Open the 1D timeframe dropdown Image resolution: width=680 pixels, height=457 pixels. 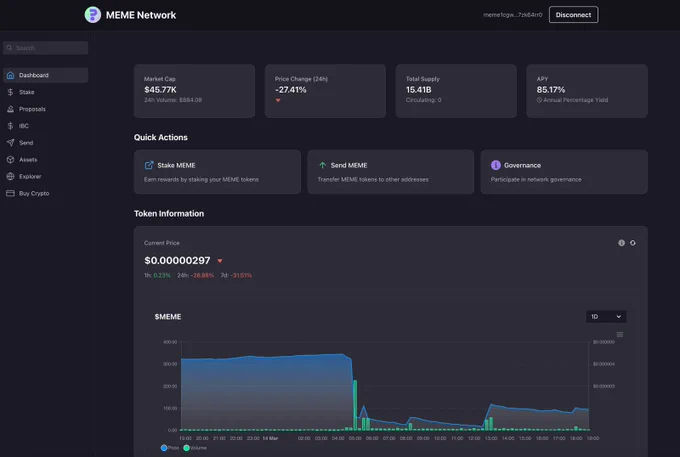[x=606, y=317]
